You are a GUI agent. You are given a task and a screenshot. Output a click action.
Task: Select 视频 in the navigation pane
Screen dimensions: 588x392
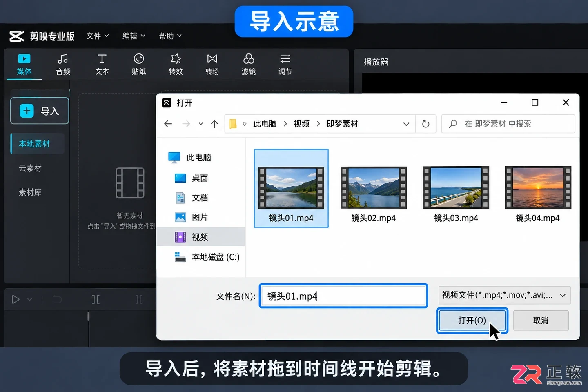tap(201, 237)
